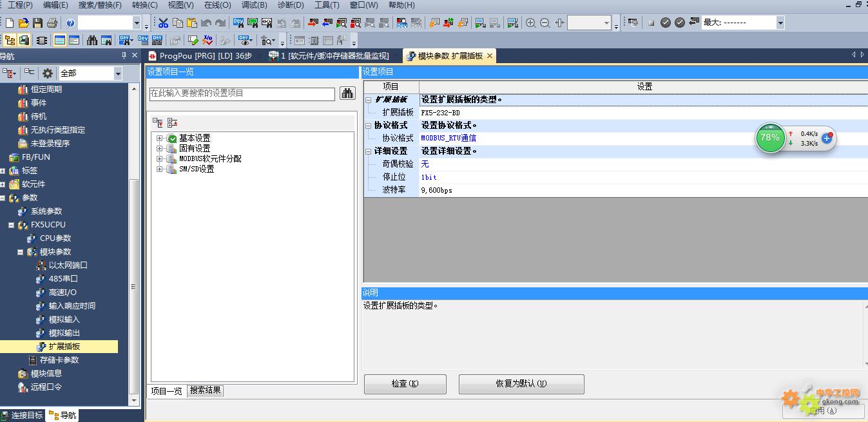Zoom in with the magnifier plus icon
The image size is (868, 422).
[x=530, y=23]
